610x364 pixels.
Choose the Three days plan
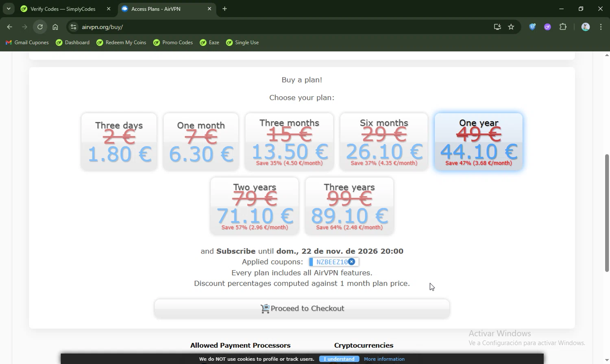click(119, 142)
